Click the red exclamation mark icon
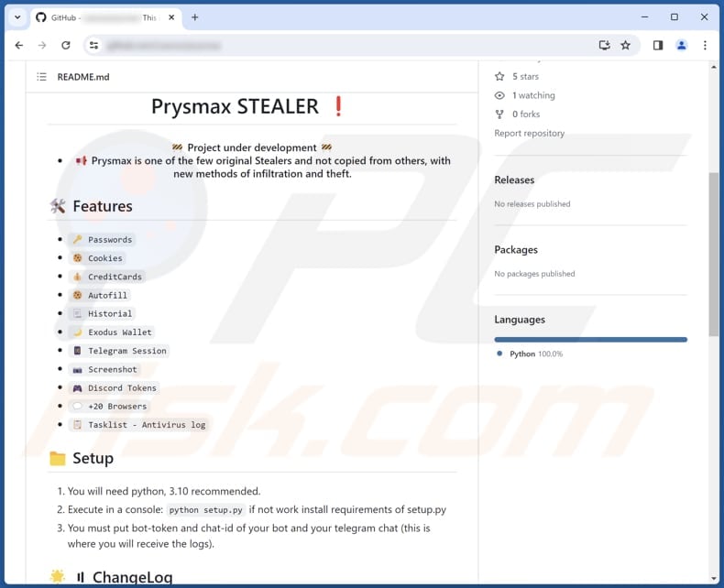 tap(338, 106)
